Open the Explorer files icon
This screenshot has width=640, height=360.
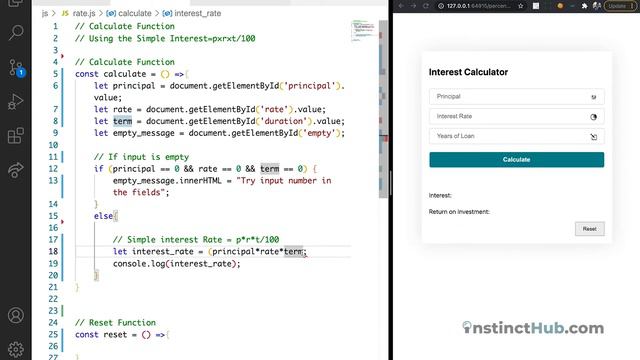point(16,3)
